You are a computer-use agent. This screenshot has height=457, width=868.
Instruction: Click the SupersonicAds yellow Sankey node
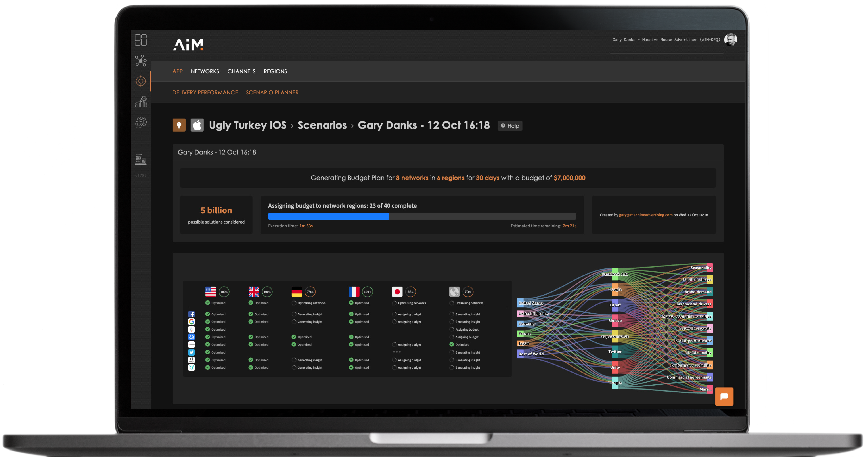615,336
